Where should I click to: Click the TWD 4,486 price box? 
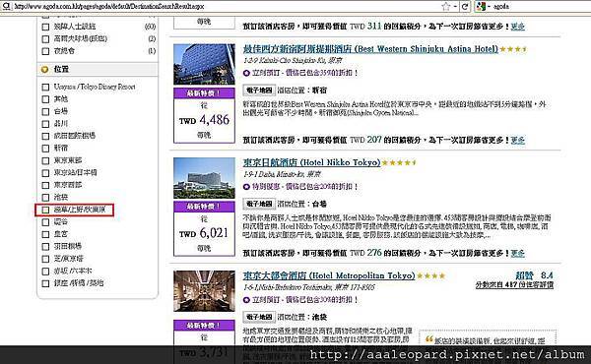pos(204,120)
